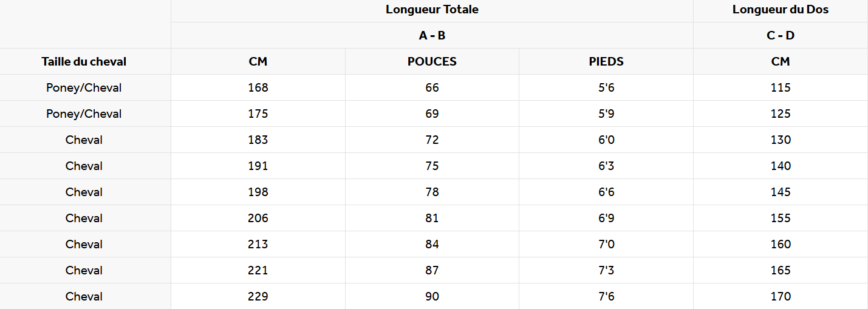868x309 pixels.
Task: Click the CM header under Longueur Totale
Action: pyautogui.click(x=258, y=61)
